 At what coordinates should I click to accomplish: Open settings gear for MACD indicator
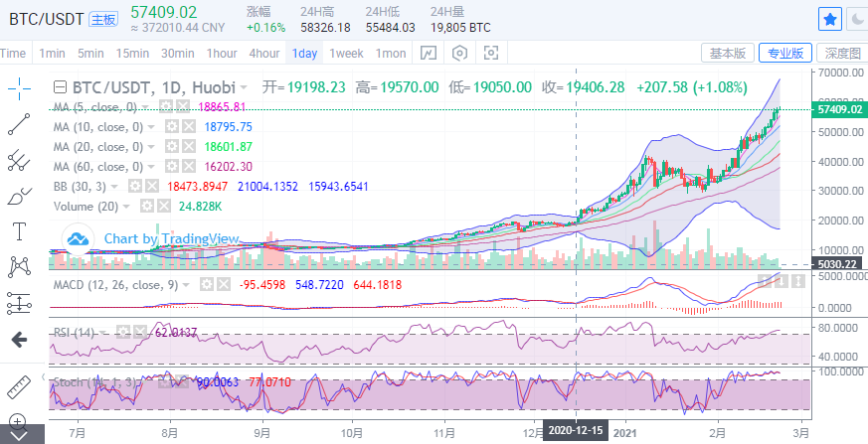(x=207, y=285)
